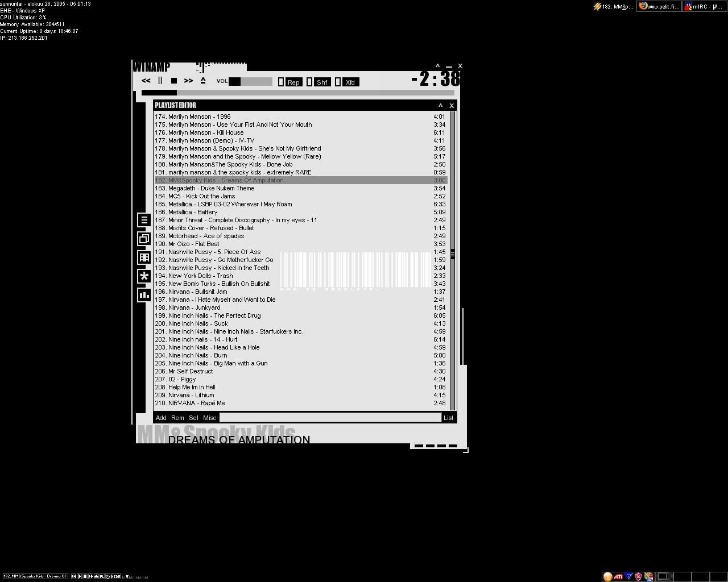Toggle the Rep repeat option
Screen dimensions: 728x582
(x=289, y=82)
